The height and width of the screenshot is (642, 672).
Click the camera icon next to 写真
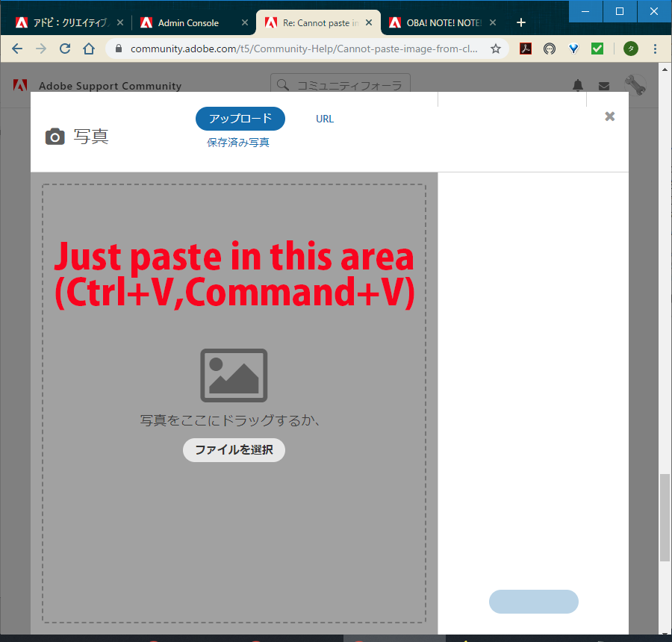pos(55,136)
